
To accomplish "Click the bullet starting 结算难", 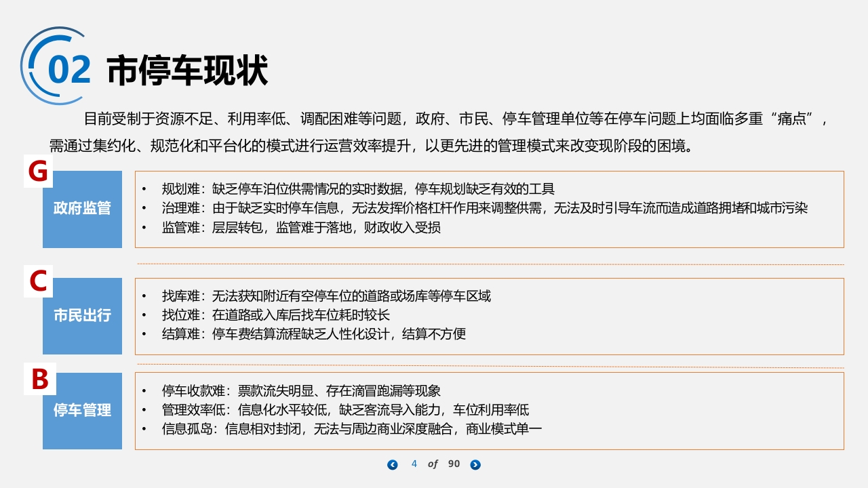I will point(314,334).
